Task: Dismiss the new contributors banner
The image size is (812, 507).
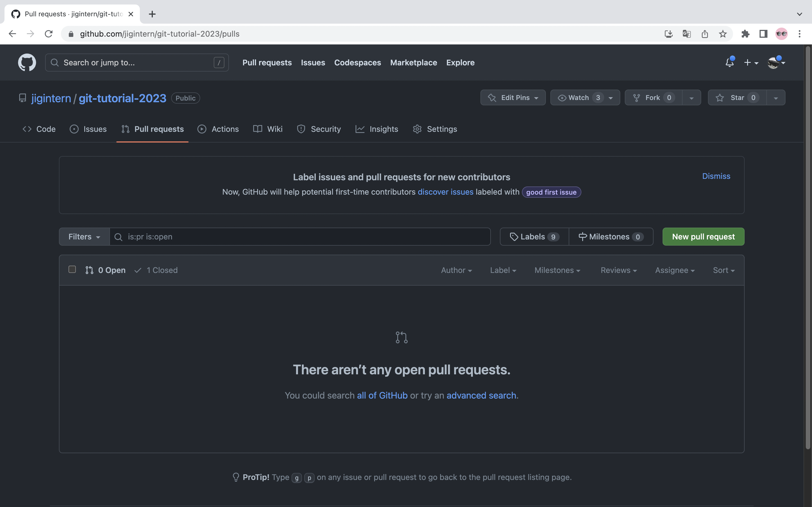Action: (716, 176)
